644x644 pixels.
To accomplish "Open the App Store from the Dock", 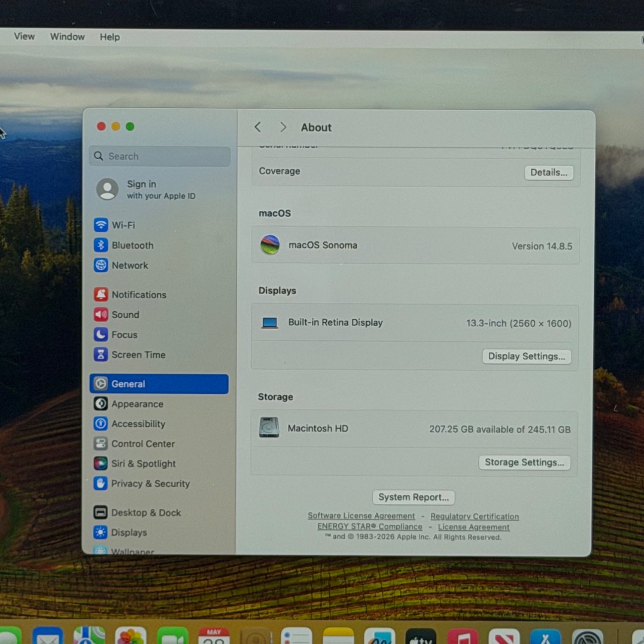I will (x=545, y=637).
